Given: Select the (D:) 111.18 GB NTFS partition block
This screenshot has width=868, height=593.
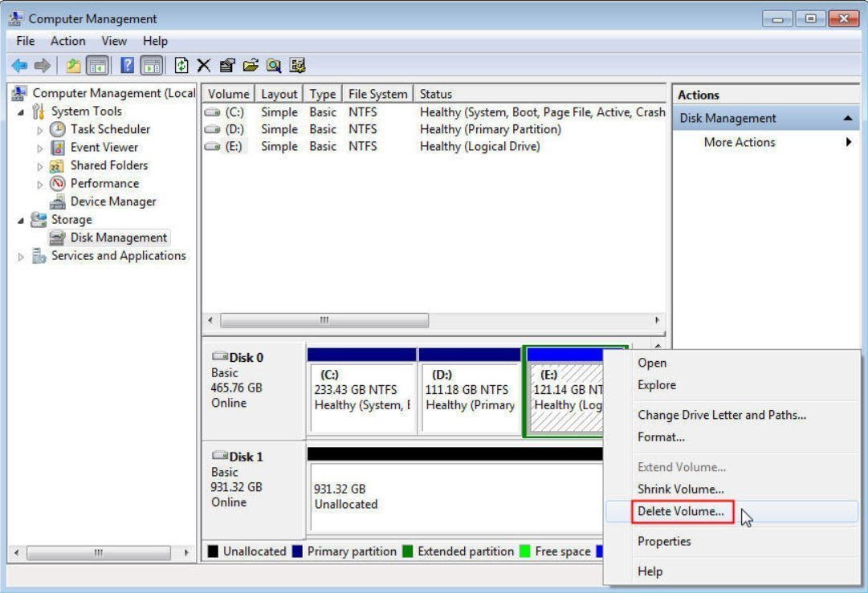Looking at the screenshot, I should coord(470,391).
